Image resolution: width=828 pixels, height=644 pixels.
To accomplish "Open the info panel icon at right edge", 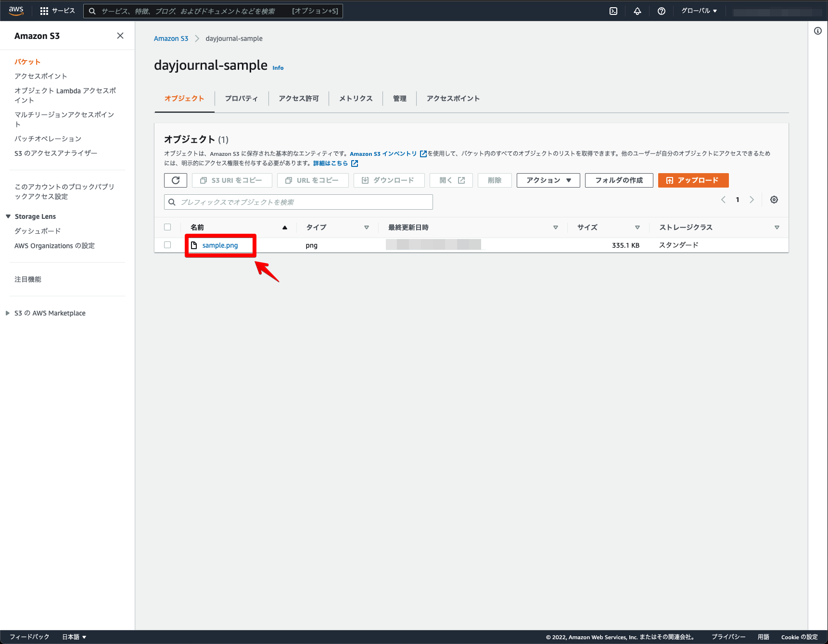I will coord(818,31).
